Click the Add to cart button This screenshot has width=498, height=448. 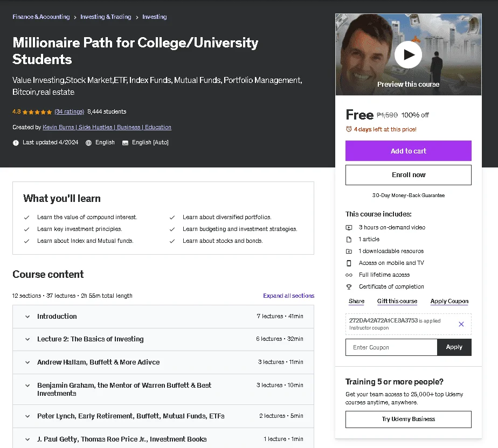(x=408, y=151)
